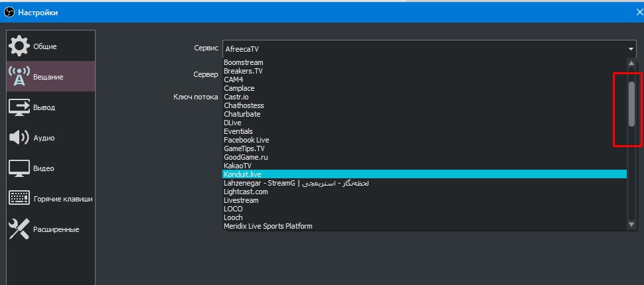This screenshot has width=644, height=285.
Task: Choose Camplace service entry
Action: click(424, 88)
